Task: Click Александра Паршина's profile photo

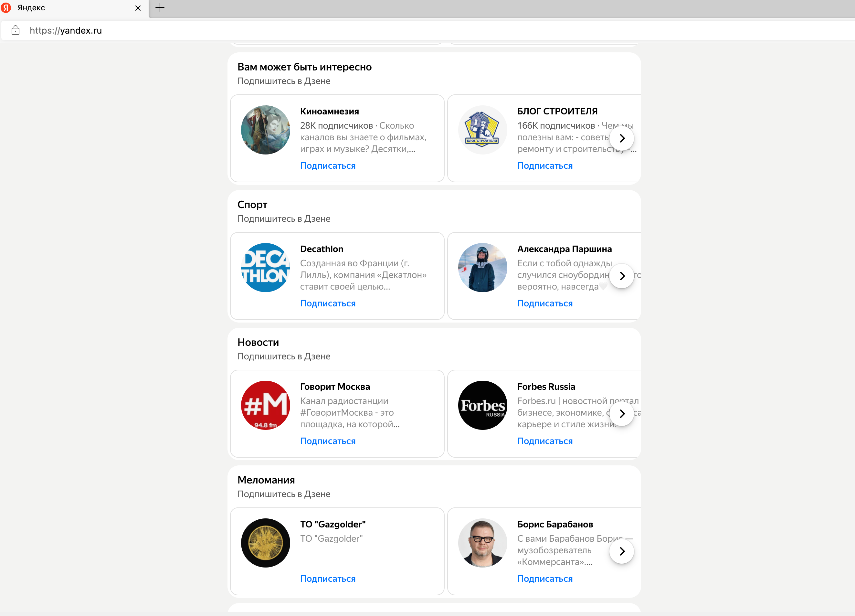Action: click(482, 267)
